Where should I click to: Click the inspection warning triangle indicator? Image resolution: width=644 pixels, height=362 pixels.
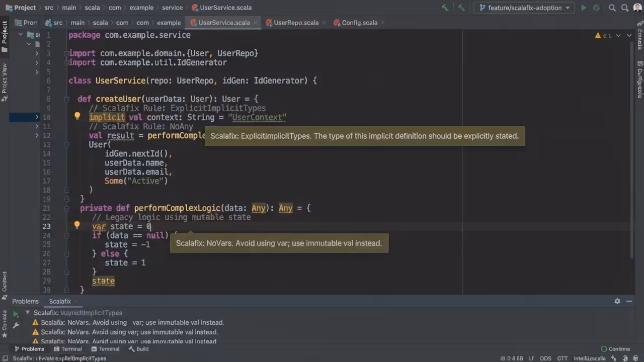click(598, 36)
